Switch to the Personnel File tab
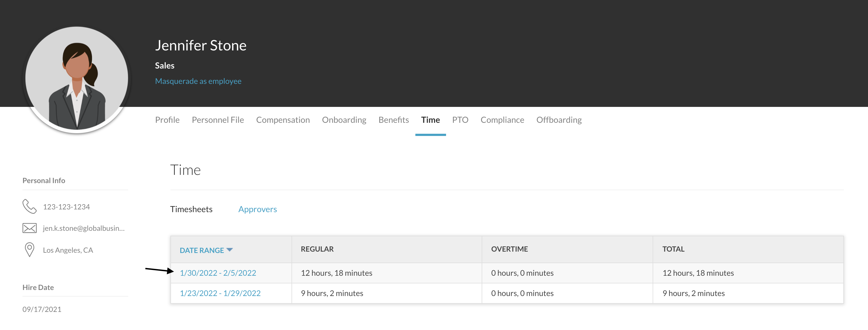 pyautogui.click(x=218, y=120)
